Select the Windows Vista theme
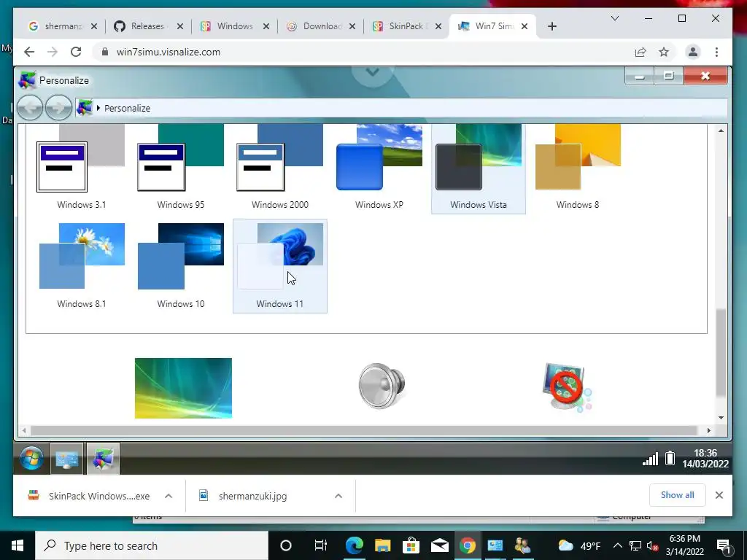The image size is (747, 560). (x=479, y=168)
